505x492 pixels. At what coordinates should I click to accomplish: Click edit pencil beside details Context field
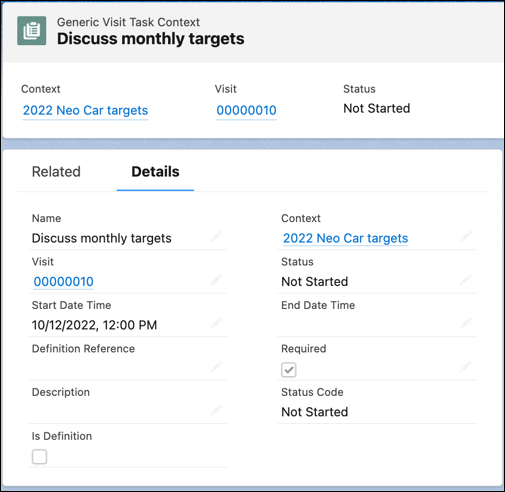point(466,236)
